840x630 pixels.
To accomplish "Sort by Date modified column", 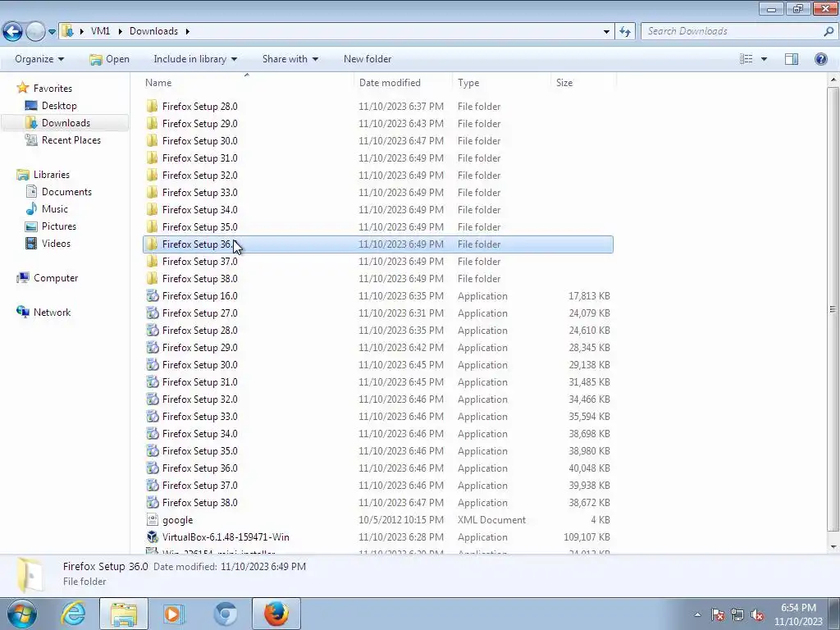I will [403, 83].
